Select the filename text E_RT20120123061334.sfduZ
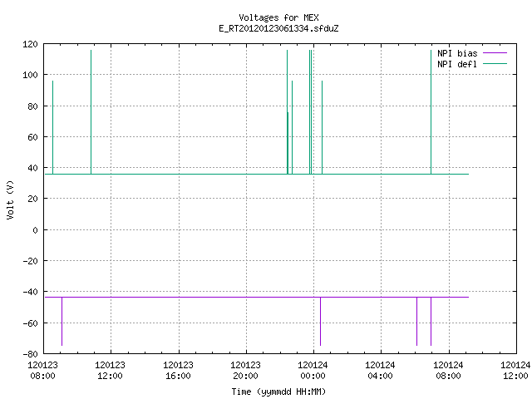 click(278, 28)
